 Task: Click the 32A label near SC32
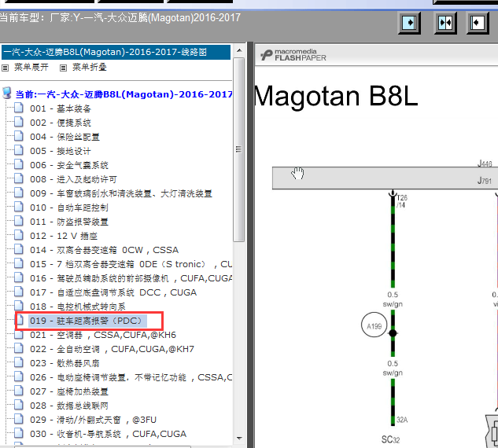click(402, 420)
